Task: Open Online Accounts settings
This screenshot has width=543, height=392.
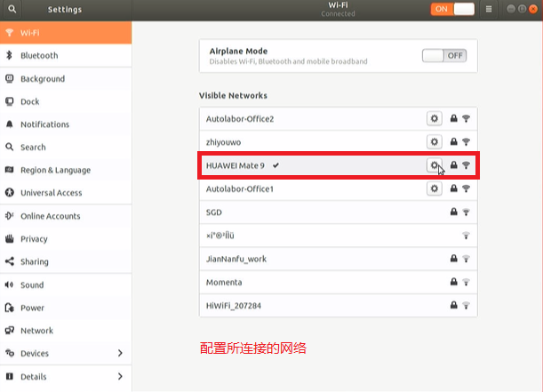Action: pos(50,216)
